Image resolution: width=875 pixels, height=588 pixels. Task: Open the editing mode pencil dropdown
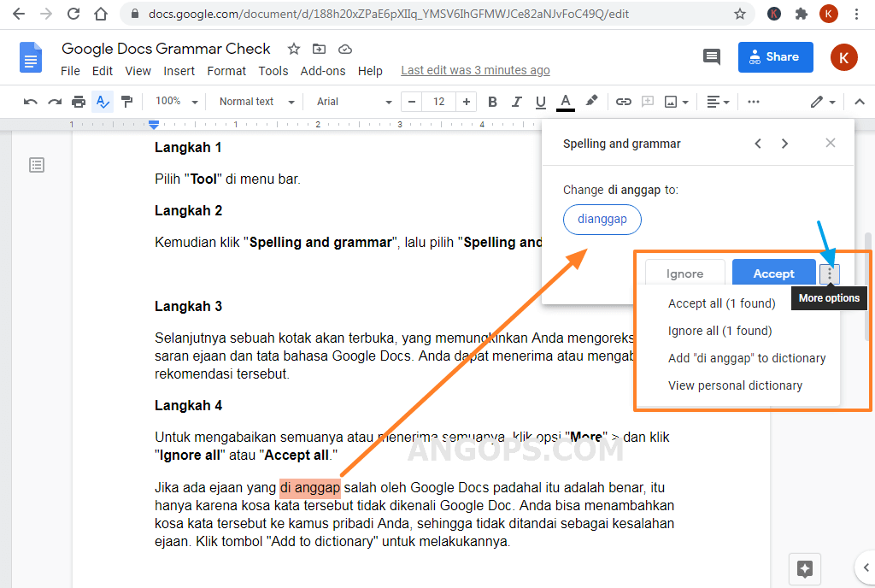pos(823,102)
